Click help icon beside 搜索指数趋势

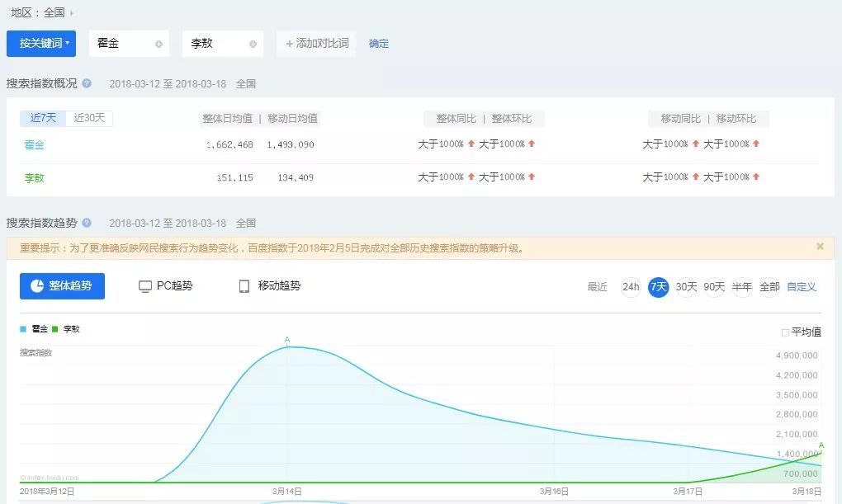pyautogui.click(x=87, y=223)
